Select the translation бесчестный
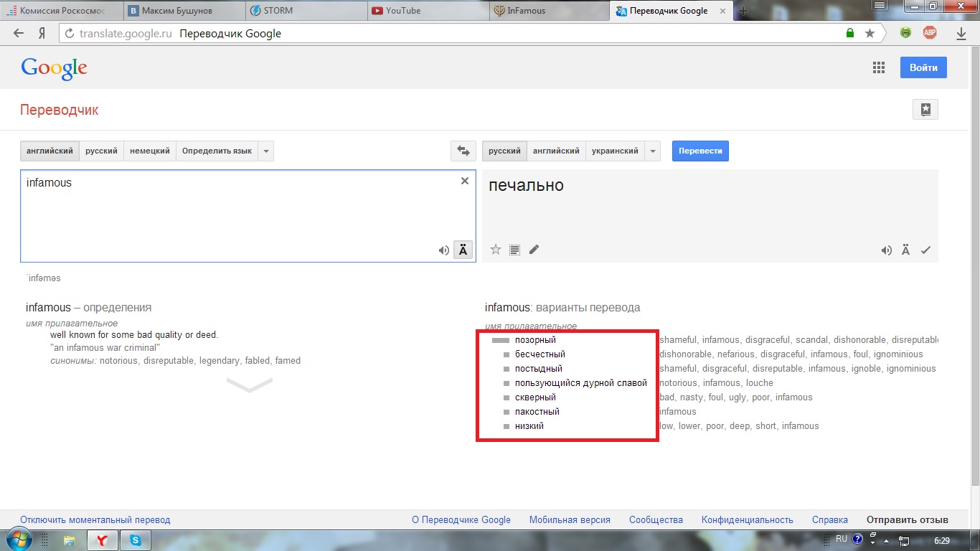Image resolution: width=980 pixels, height=551 pixels. coord(540,354)
